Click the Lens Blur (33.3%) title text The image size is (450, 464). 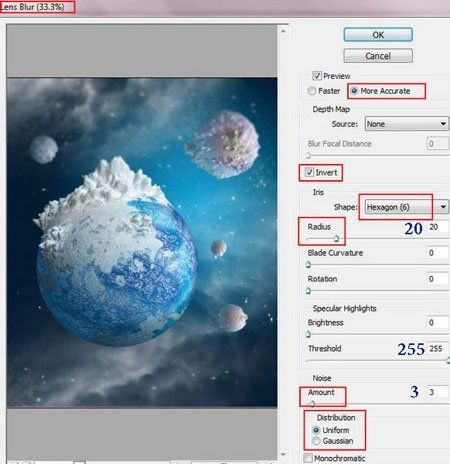pyautogui.click(x=32, y=7)
